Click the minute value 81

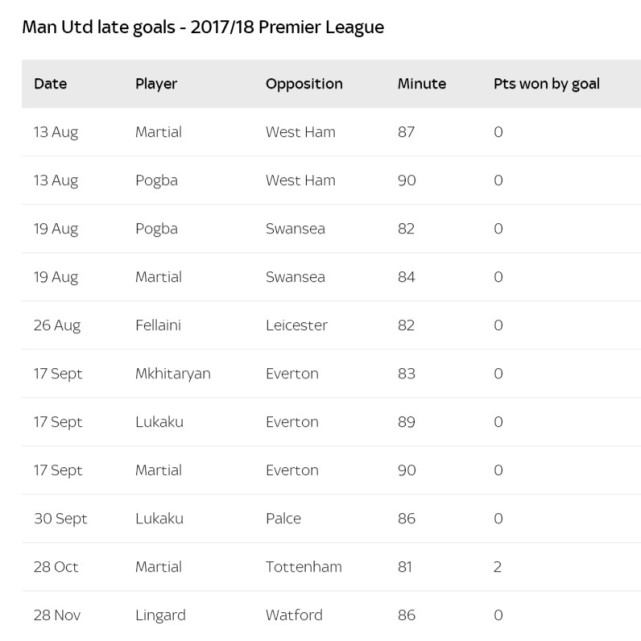pos(406,567)
